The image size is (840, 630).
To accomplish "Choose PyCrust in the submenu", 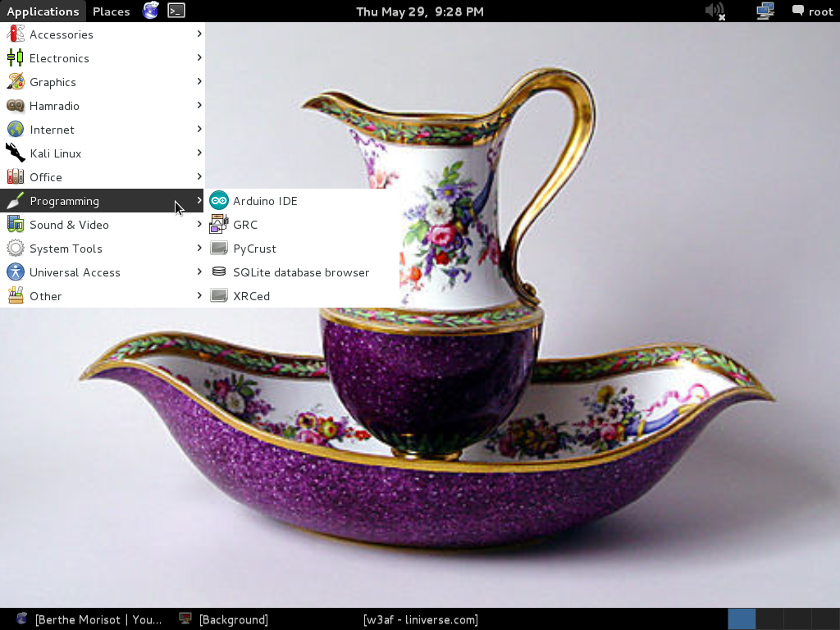I will click(303, 249).
